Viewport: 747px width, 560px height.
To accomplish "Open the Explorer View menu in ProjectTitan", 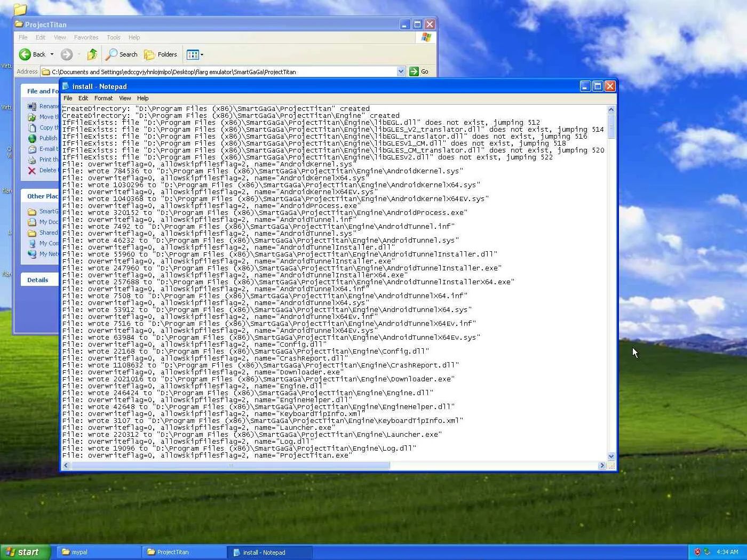I will click(60, 37).
